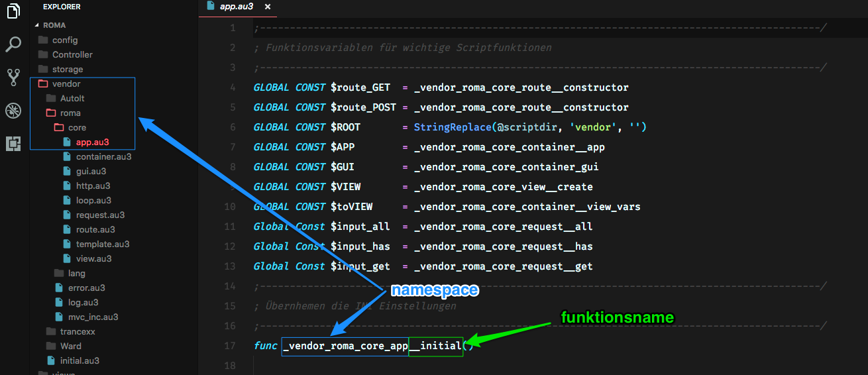The width and height of the screenshot is (868, 375).
Task: Open container.au3 file in explorer
Action: tap(103, 157)
